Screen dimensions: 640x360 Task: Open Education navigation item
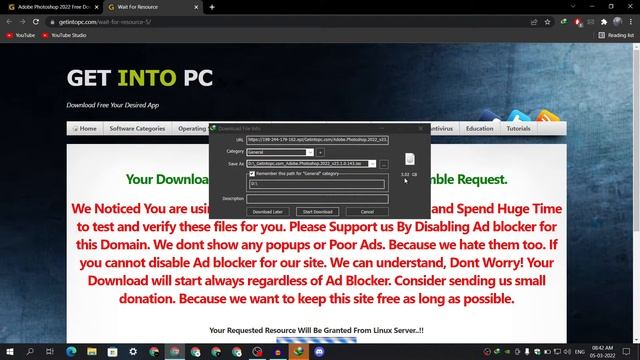480,129
